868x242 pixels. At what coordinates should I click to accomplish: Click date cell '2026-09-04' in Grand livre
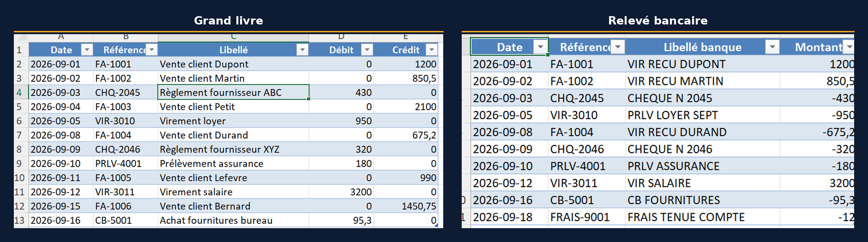pyautogui.click(x=61, y=107)
